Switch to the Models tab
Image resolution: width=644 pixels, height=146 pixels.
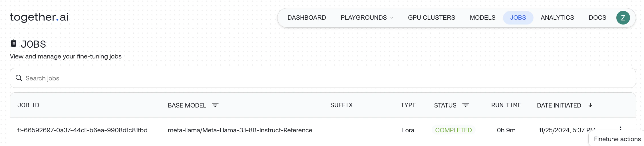pos(482,18)
